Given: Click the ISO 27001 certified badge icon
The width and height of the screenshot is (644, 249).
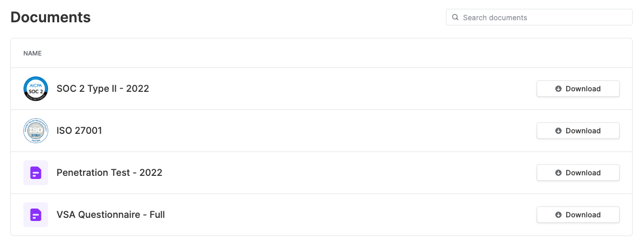Looking at the screenshot, I should (x=36, y=131).
